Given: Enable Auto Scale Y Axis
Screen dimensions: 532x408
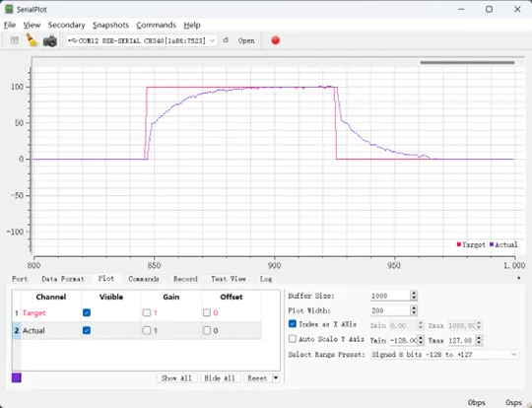Looking at the screenshot, I should coord(293,339).
